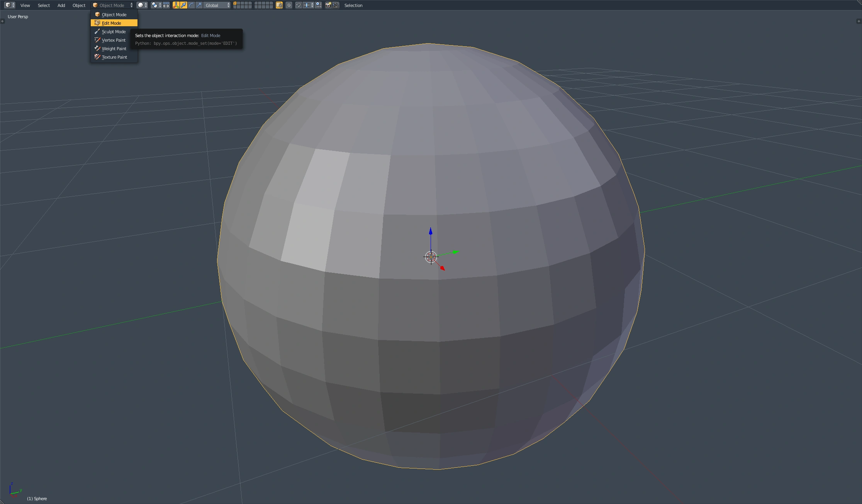The height and width of the screenshot is (504, 862).
Task: Open snap element type selector
Action: pos(308,5)
